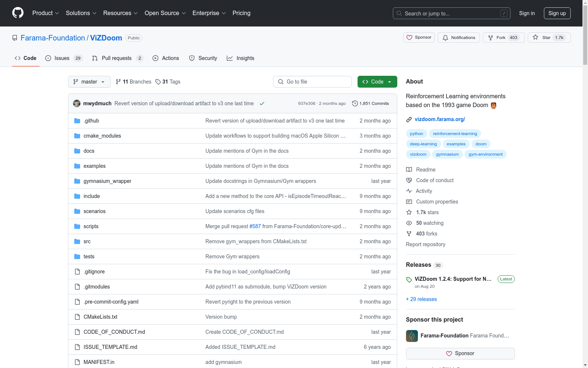The height and width of the screenshot is (368, 588).
Task: Expand the Resources menu
Action: pyautogui.click(x=121, y=13)
